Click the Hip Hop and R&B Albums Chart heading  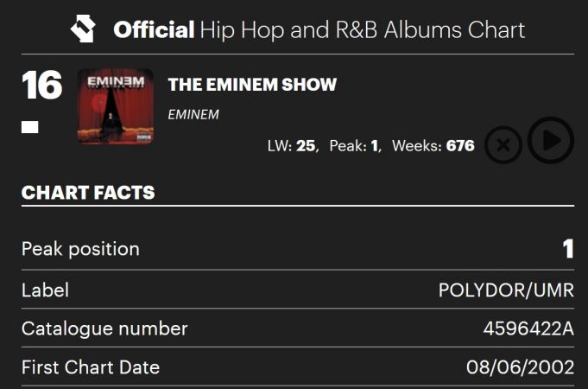click(319, 30)
